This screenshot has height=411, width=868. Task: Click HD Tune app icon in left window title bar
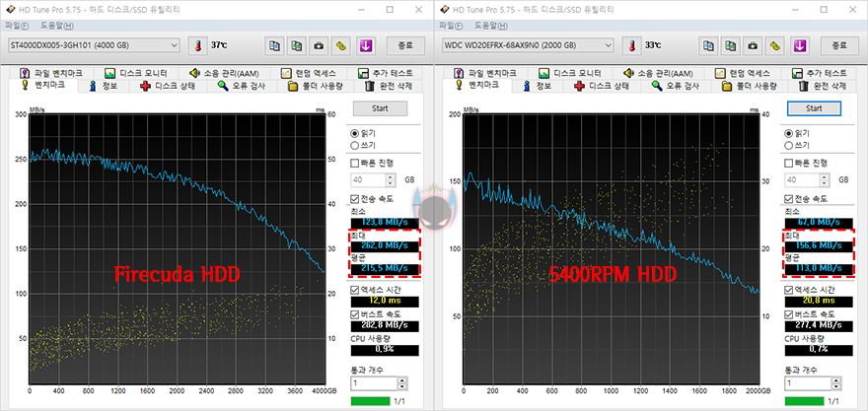(x=10, y=10)
